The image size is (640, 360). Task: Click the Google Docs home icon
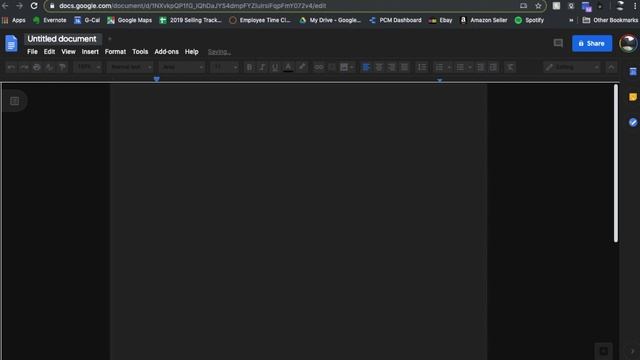tap(11, 44)
